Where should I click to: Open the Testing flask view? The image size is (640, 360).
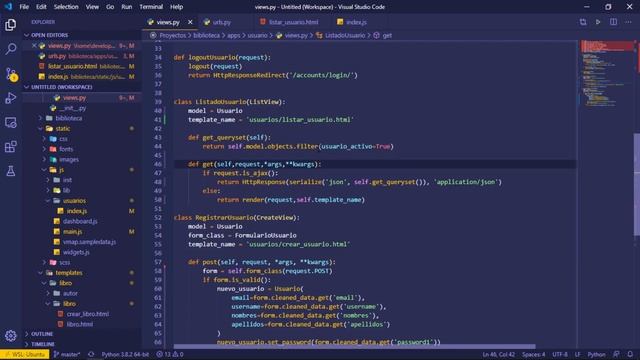click(x=11, y=171)
